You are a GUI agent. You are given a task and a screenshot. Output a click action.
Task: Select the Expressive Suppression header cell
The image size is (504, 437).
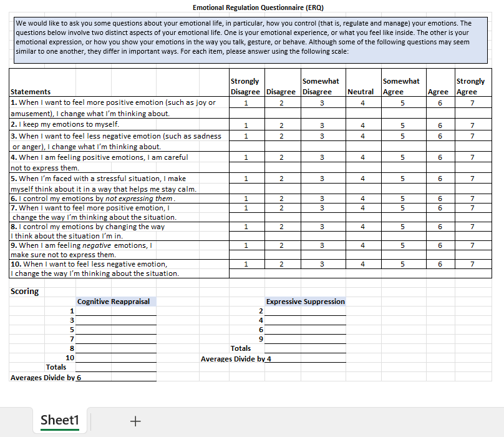tap(305, 302)
